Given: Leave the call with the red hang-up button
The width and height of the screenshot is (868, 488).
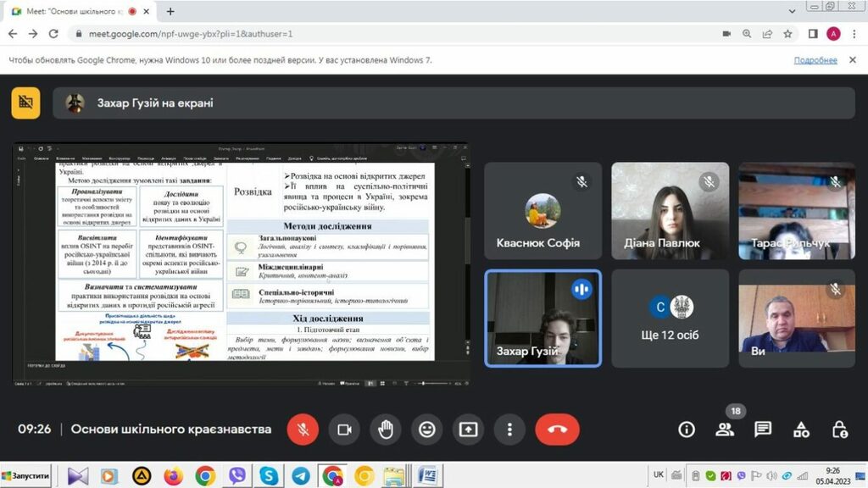Looking at the screenshot, I should (557, 430).
